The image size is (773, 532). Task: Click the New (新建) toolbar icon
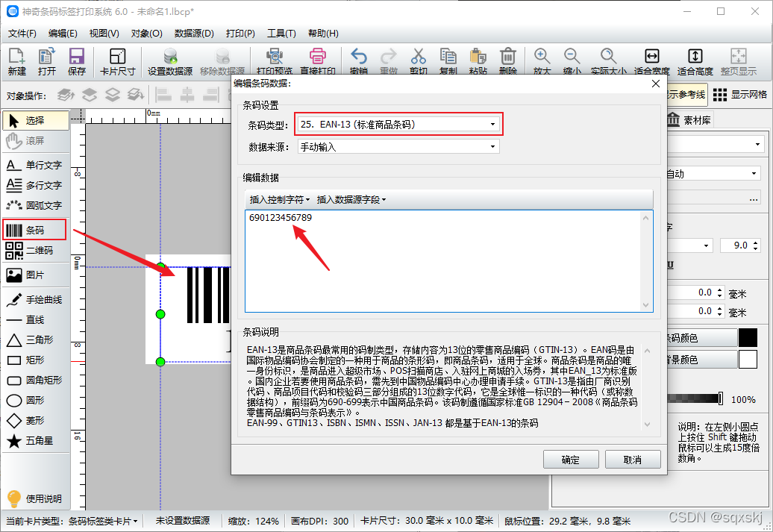[x=16, y=61]
